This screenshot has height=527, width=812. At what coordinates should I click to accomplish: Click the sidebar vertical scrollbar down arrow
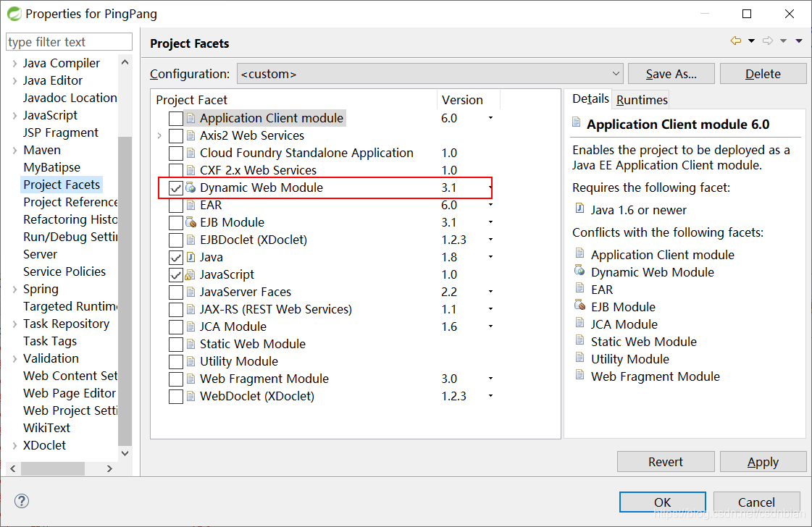(x=125, y=453)
